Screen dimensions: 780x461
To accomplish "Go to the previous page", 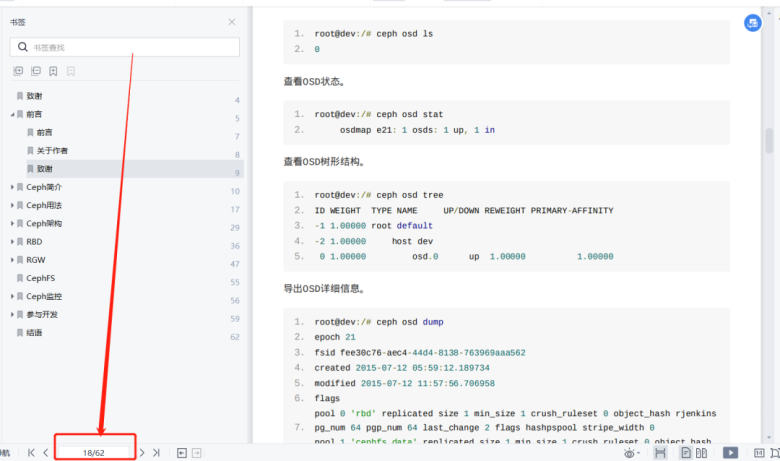I will coord(45,453).
